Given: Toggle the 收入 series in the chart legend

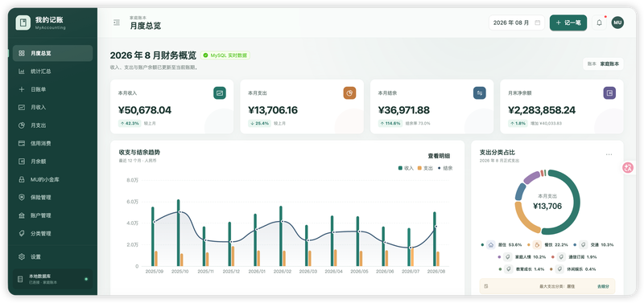Looking at the screenshot, I should (406, 168).
